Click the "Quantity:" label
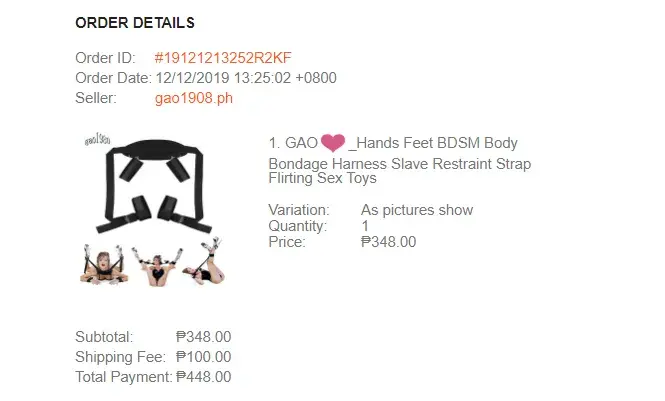The height and width of the screenshot is (401, 665). click(299, 226)
